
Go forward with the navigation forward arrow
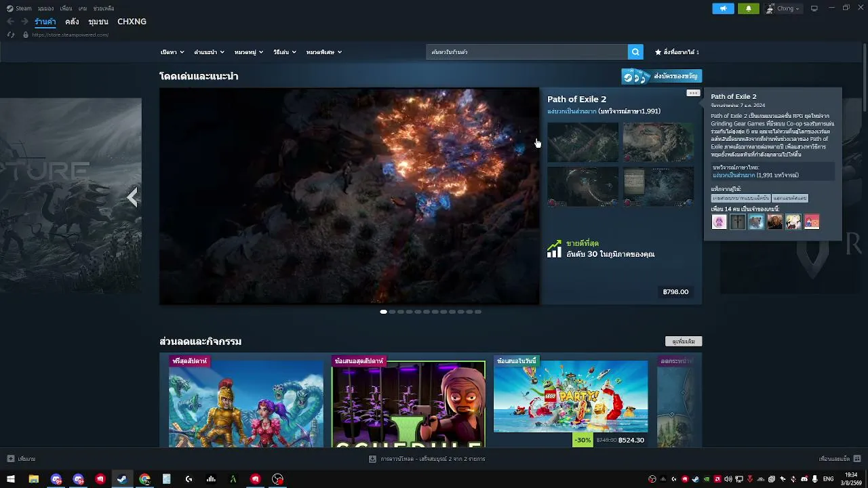24,22
